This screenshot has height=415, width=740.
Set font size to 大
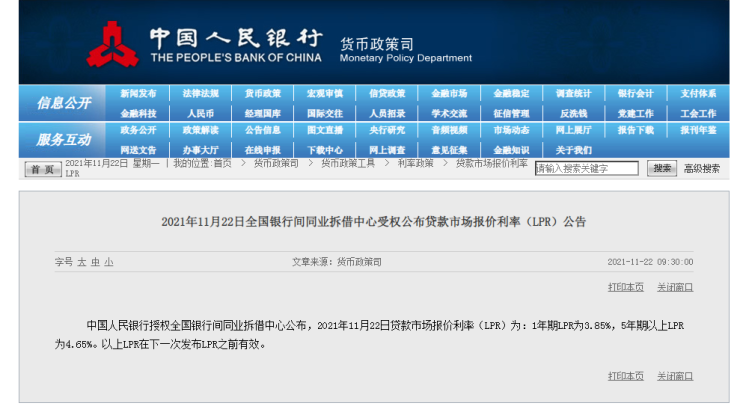pyautogui.click(x=82, y=262)
